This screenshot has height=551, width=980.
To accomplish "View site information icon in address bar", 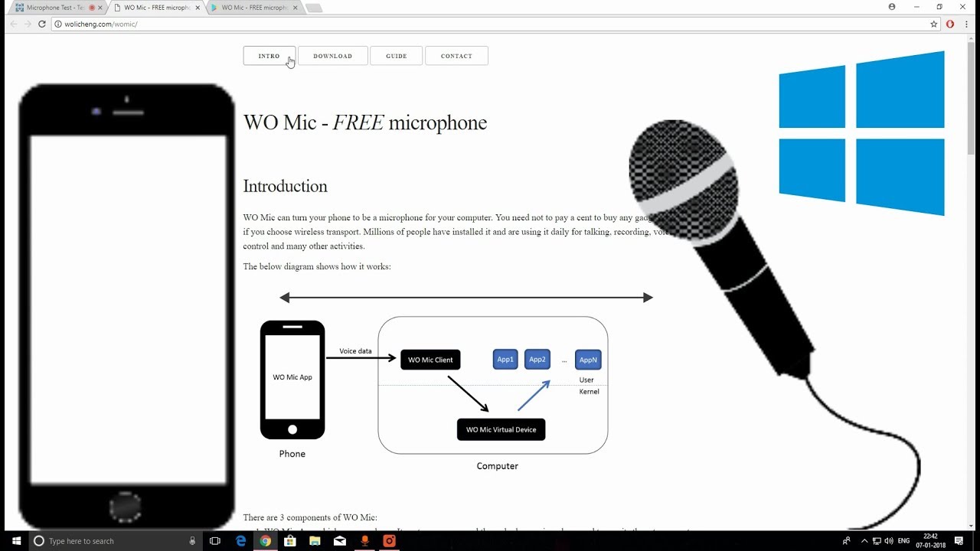I will (57, 24).
